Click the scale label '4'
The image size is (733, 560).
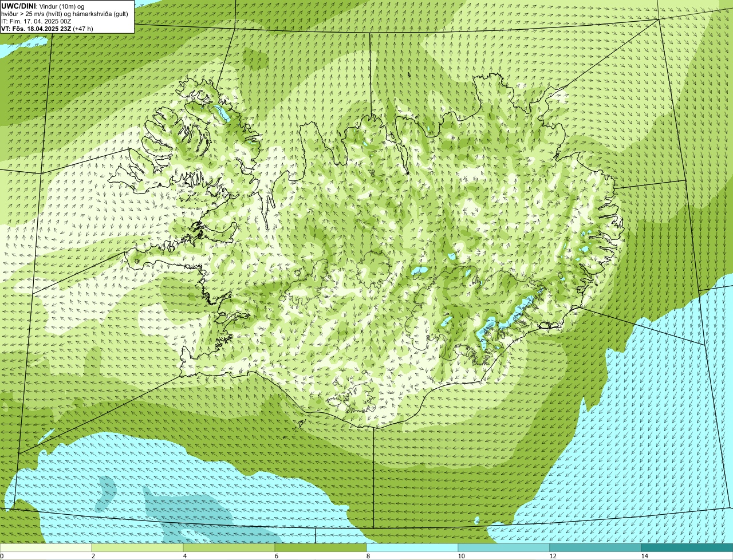[x=184, y=556]
